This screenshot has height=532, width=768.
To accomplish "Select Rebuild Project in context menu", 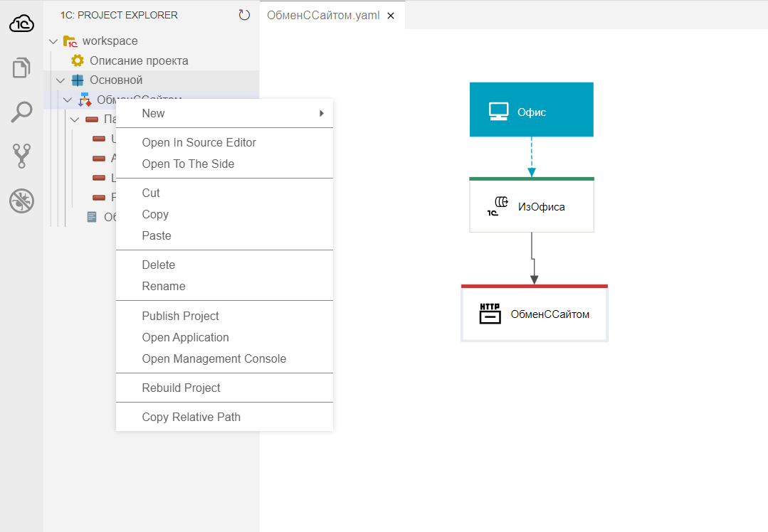I will 181,388.
